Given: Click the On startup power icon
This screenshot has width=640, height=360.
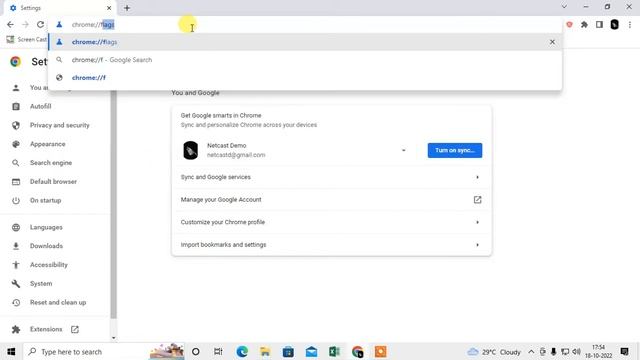Looking at the screenshot, I should (16, 200).
